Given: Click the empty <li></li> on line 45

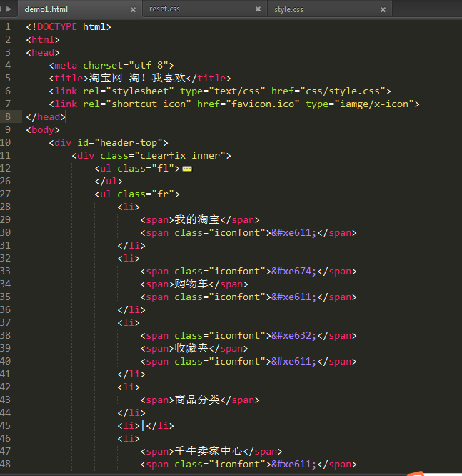Looking at the screenshot, I should [x=146, y=425].
